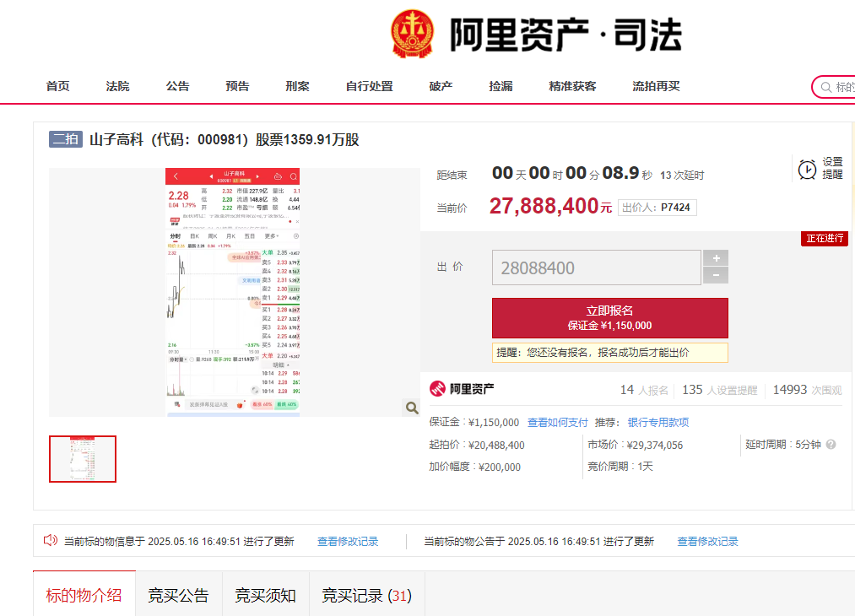The width and height of the screenshot is (855, 616).
Task: Click the bid price input field 28088400
Action: (x=597, y=267)
